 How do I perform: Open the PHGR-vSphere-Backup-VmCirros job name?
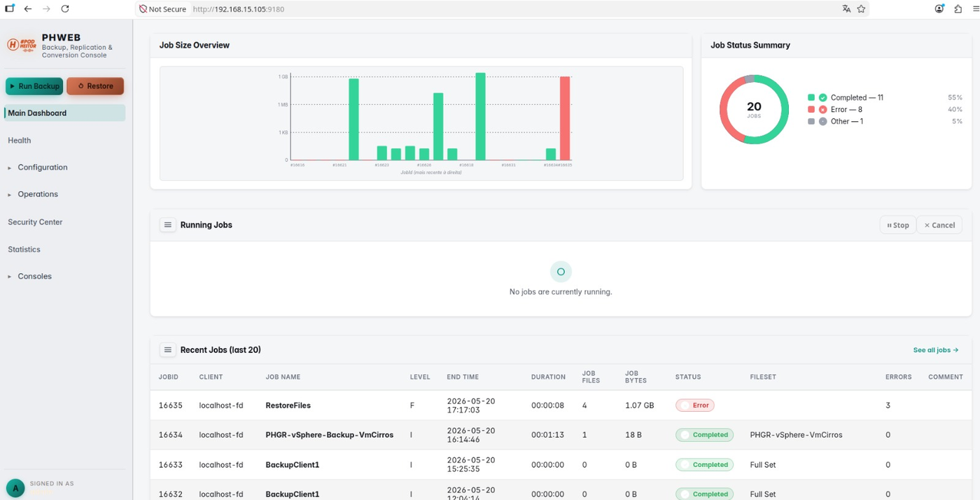coord(329,435)
